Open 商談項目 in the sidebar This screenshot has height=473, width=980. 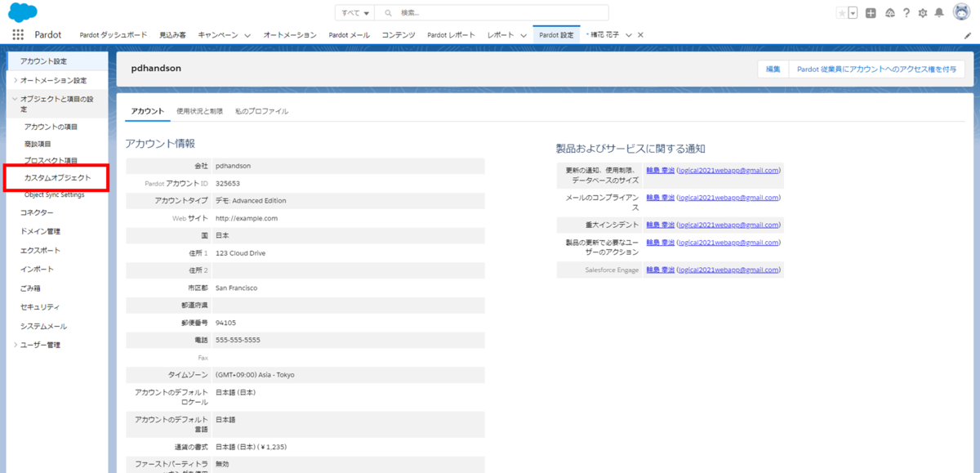coord(38,144)
